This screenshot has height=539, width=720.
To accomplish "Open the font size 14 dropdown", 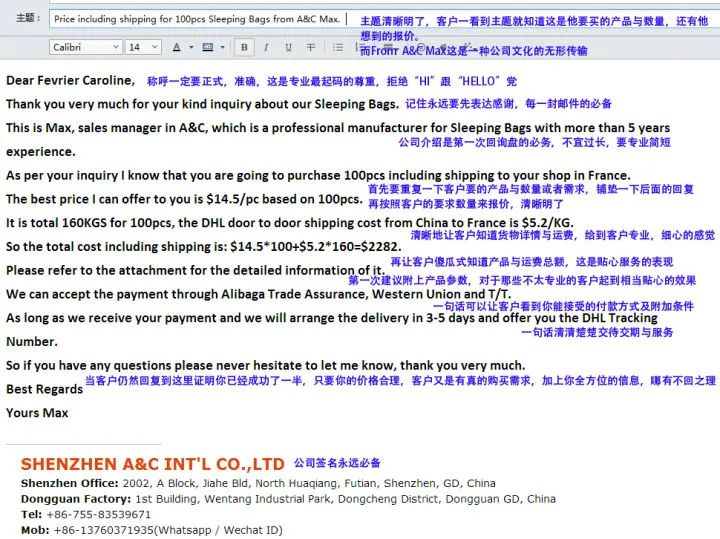I will [x=143, y=47].
